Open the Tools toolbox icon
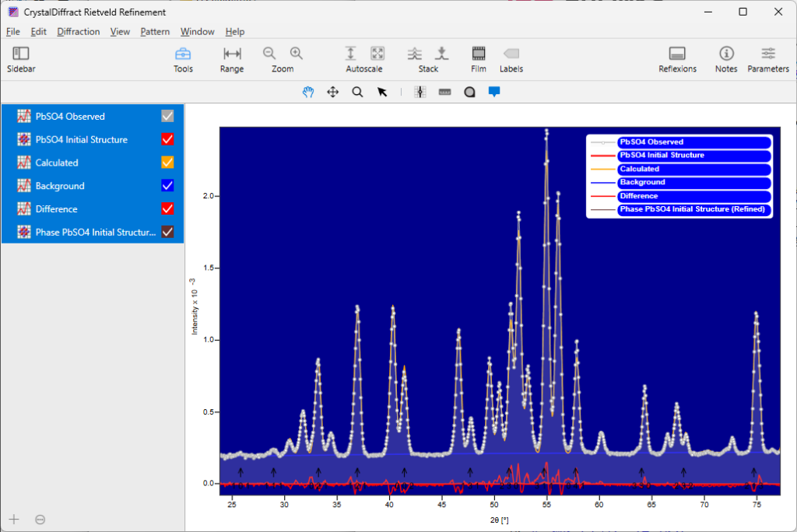Viewport: 797px width, 532px height. (x=183, y=54)
